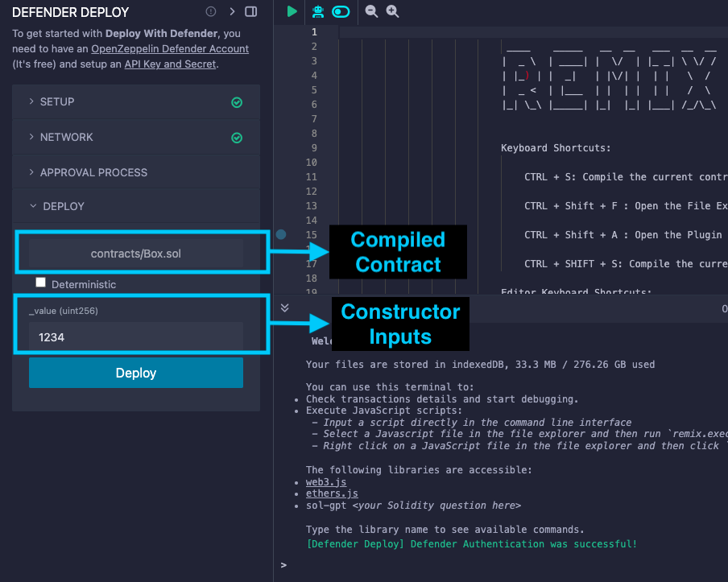Viewport: 728px width, 582px height.
Task: Run the script with the green play icon
Action: click(x=291, y=11)
